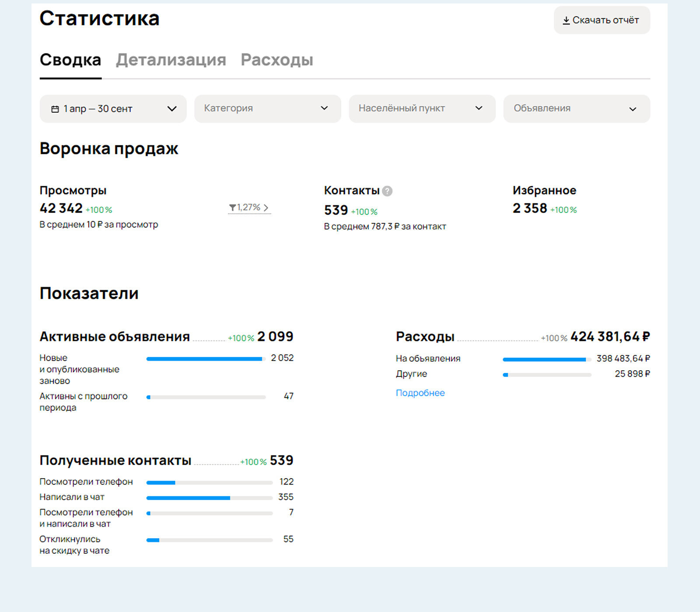700x612 pixels.
Task: Click the Скачать отчёт button
Action: 602,20
